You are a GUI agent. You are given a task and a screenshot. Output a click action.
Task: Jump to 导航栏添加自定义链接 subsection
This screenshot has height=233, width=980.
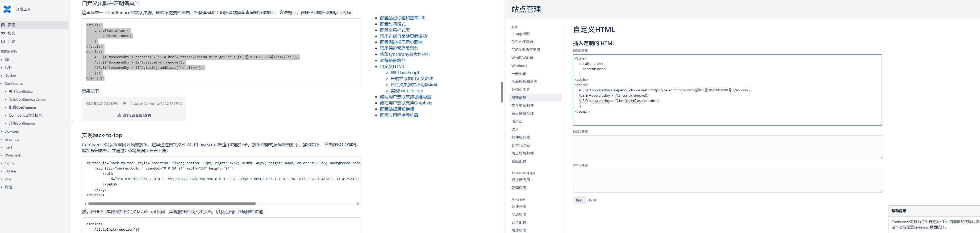[x=412, y=79]
